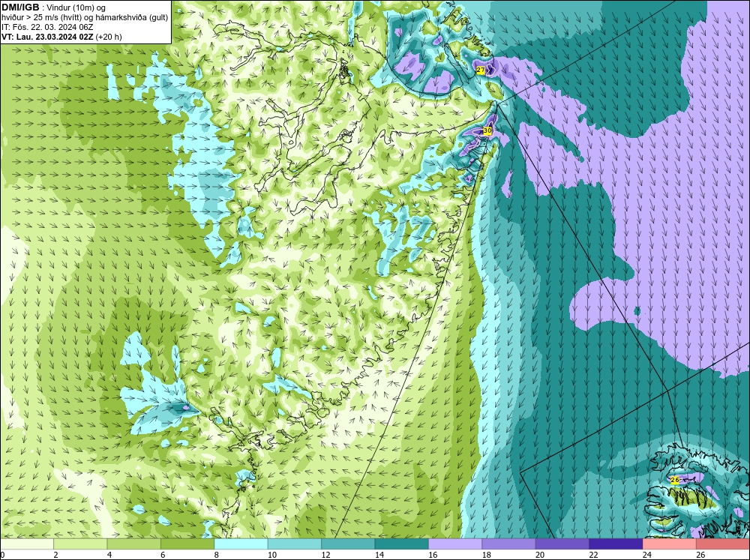The width and height of the screenshot is (750, 560).
Task: Click the scale label 26 on the legend
Action: click(x=700, y=555)
